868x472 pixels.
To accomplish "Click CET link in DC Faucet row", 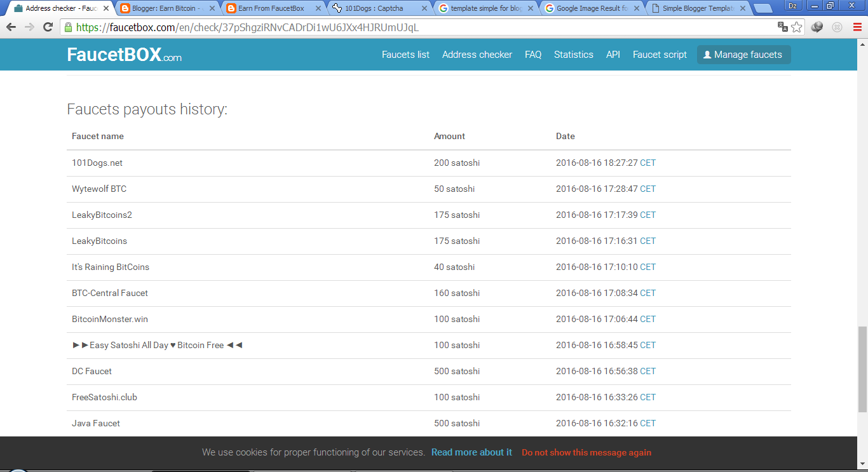I will (x=648, y=371).
